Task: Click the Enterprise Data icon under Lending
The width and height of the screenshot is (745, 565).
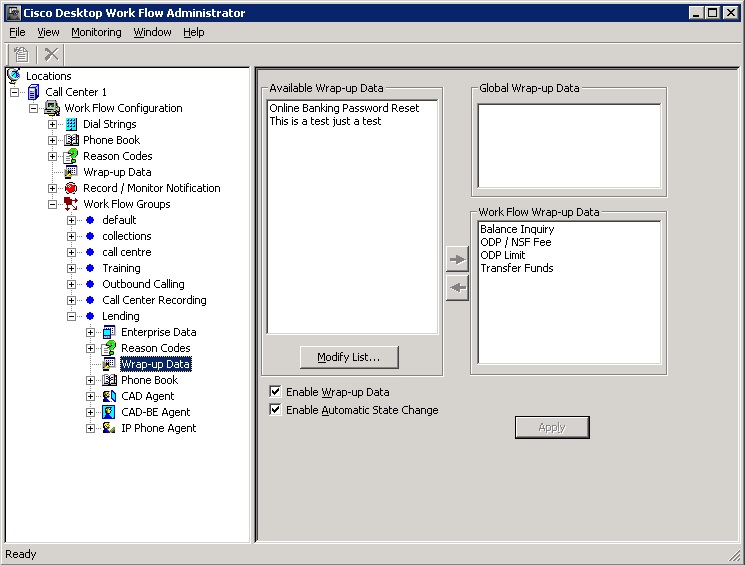Action: pyautogui.click(x=109, y=332)
